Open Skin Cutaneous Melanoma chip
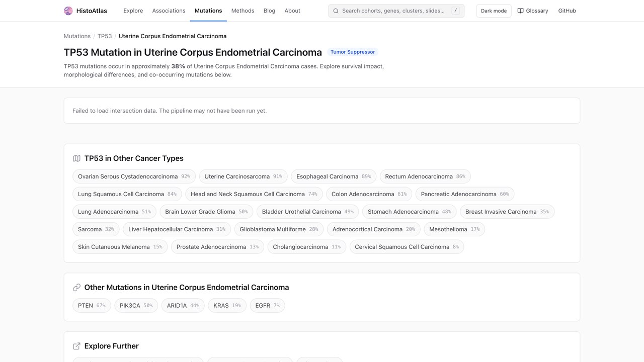This screenshot has height=362, width=644. 120,247
